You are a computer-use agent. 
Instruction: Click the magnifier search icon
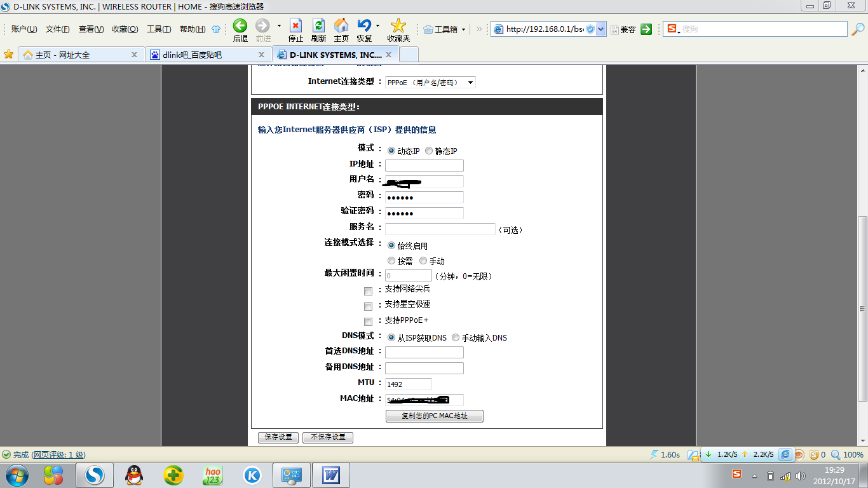[858, 29]
